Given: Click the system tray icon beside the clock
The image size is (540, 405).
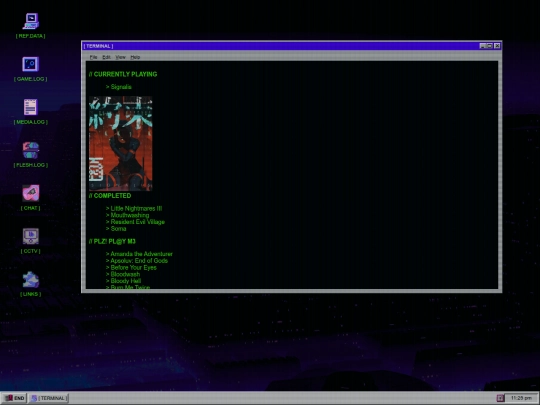Looking at the screenshot, I should click(500, 398).
